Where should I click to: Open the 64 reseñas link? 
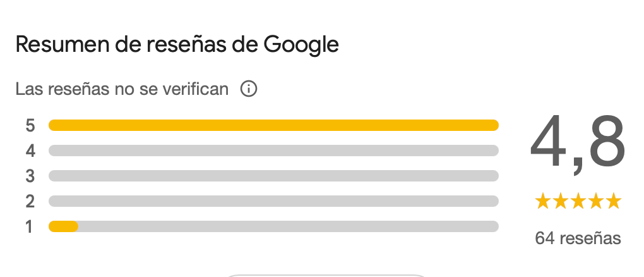click(x=578, y=238)
